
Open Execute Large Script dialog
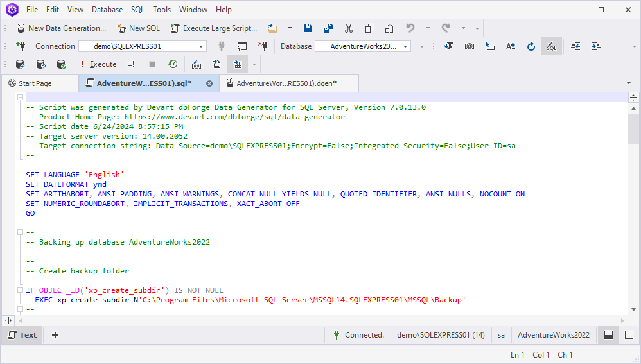click(214, 28)
